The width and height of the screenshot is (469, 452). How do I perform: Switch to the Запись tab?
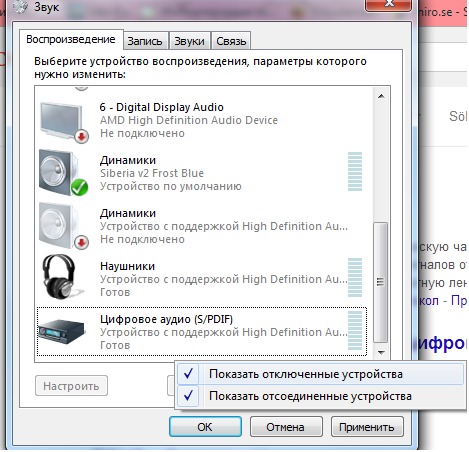pyautogui.click(x=145, y=41)
